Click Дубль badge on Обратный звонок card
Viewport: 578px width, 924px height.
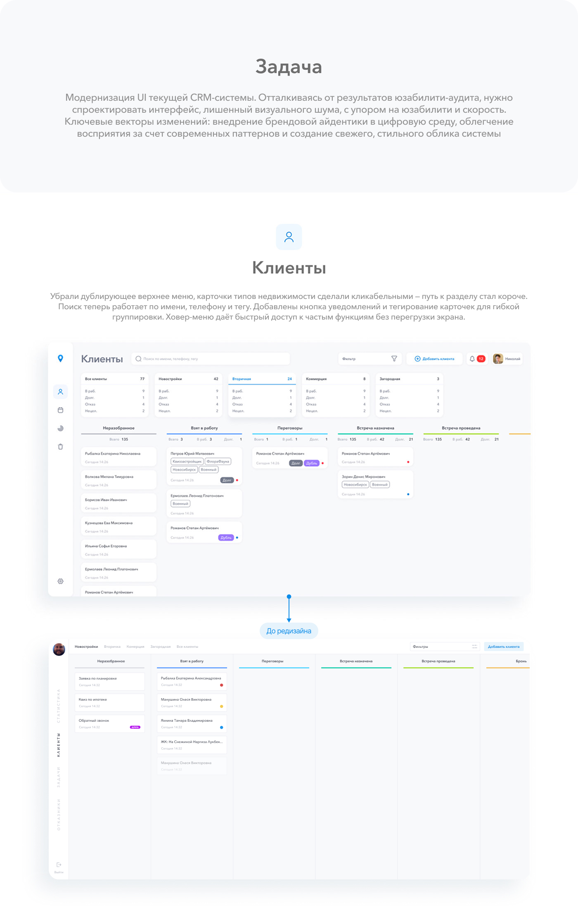click(x=135, y=727)
